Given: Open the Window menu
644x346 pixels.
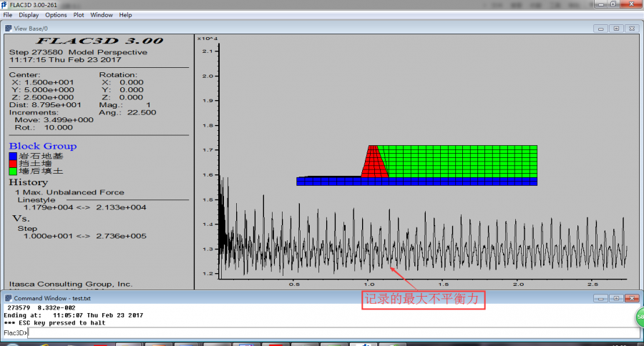Looking at the screenshot, I should (102, 15).
